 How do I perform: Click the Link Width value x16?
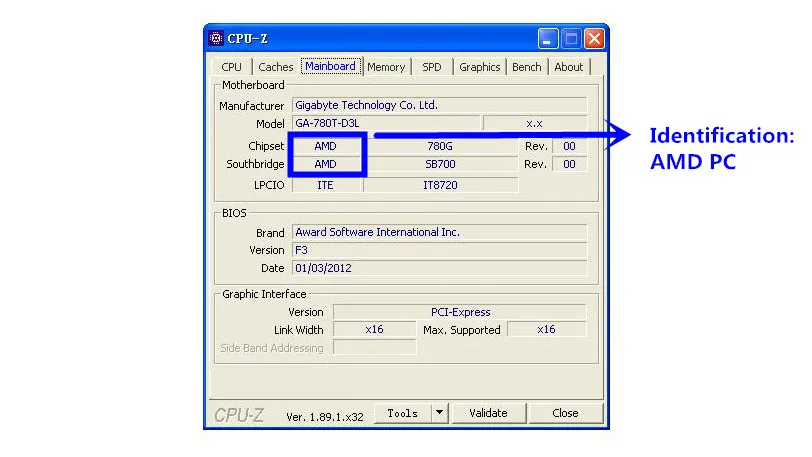374,330
